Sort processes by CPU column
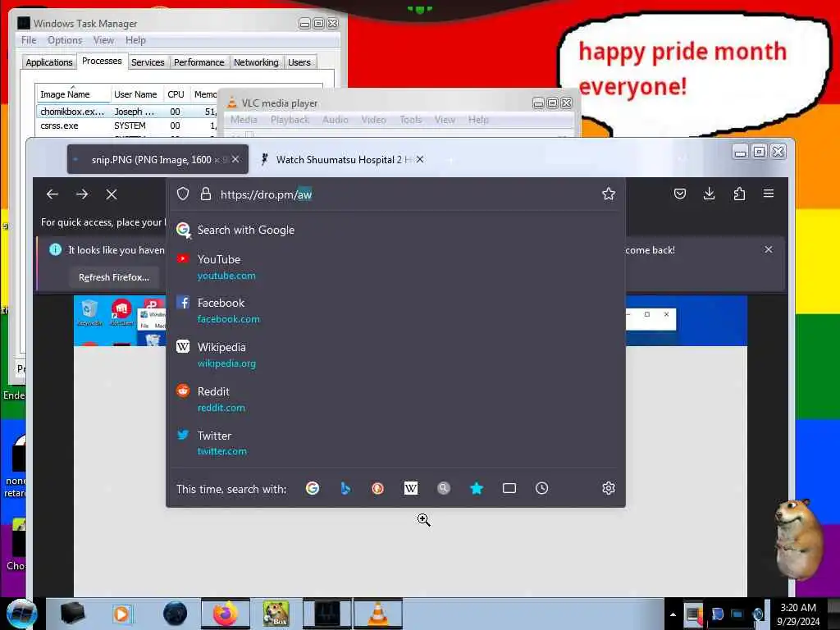The width and height of the screenshot is (840, 630). pos(176,94)
